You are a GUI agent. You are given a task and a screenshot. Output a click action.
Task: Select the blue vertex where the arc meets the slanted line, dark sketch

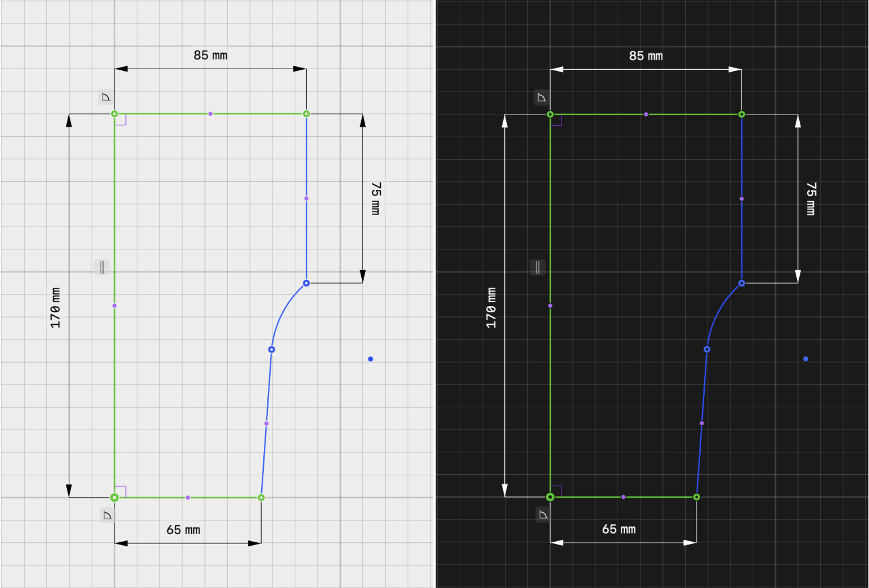pos(707,349)
